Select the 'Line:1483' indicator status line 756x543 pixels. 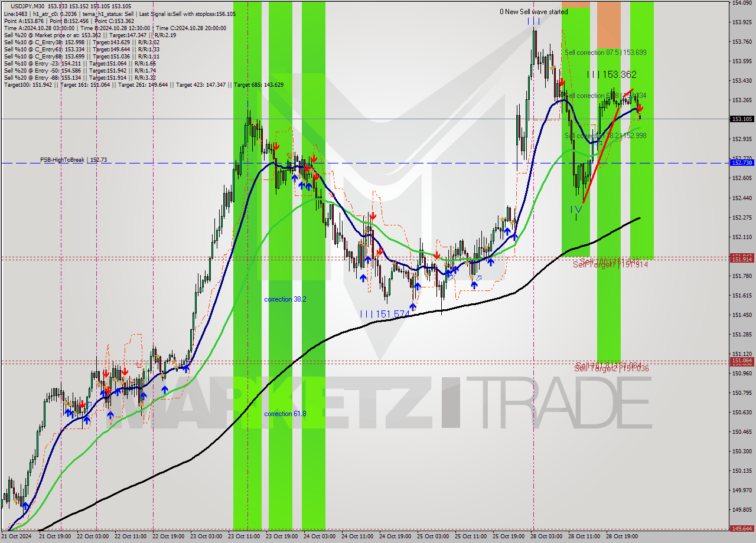point(120,14)
